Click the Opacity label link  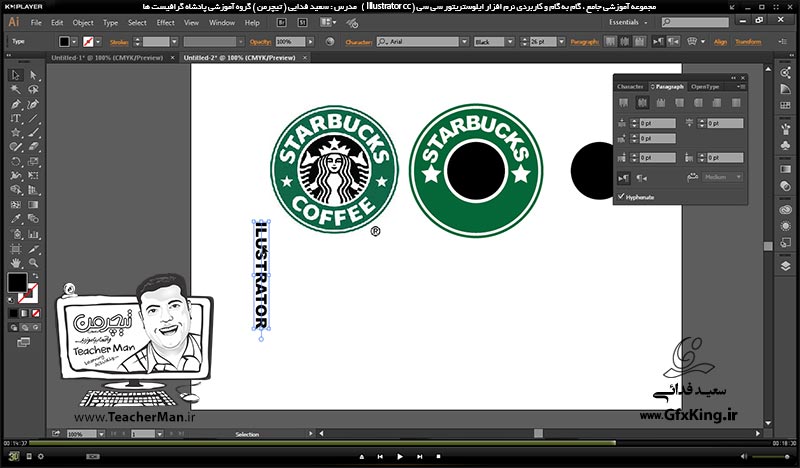pyautogui.click(x=261, y=42)
